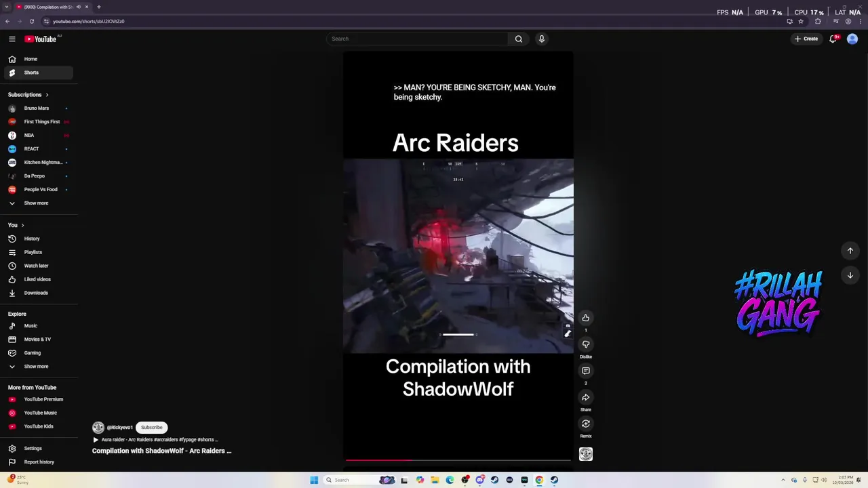Open @Rickyevo1 channel name
The image size is (868, 488).
tap(120, 428)
